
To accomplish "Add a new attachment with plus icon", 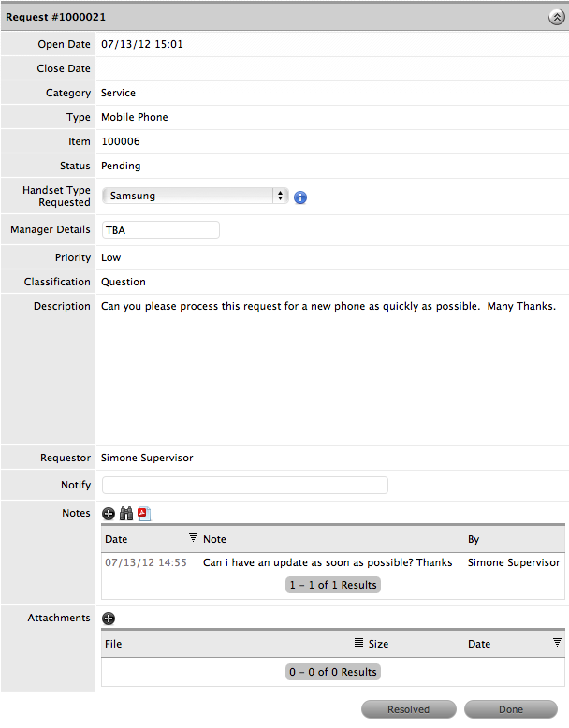I will pyautogui.click(x=109, y=619).
